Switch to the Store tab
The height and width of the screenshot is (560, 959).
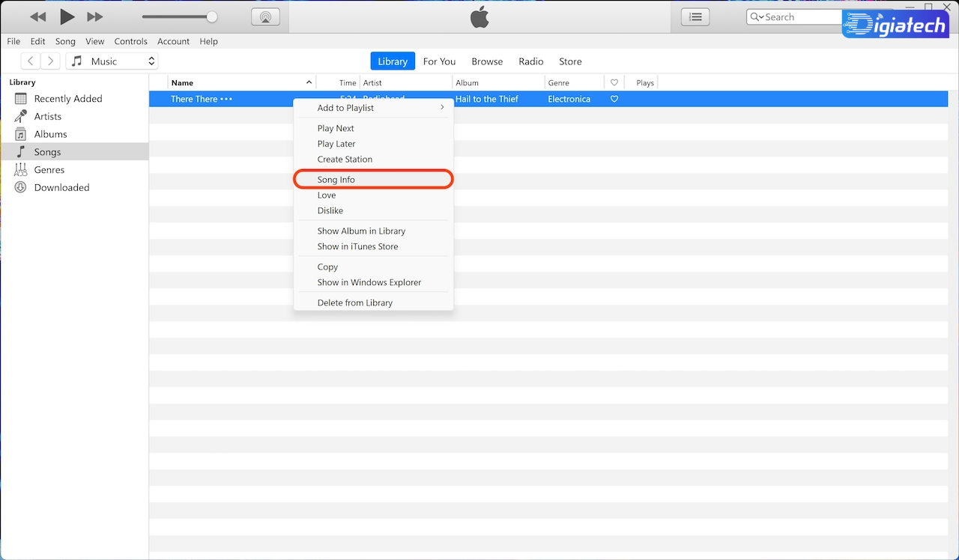(570, 61)
